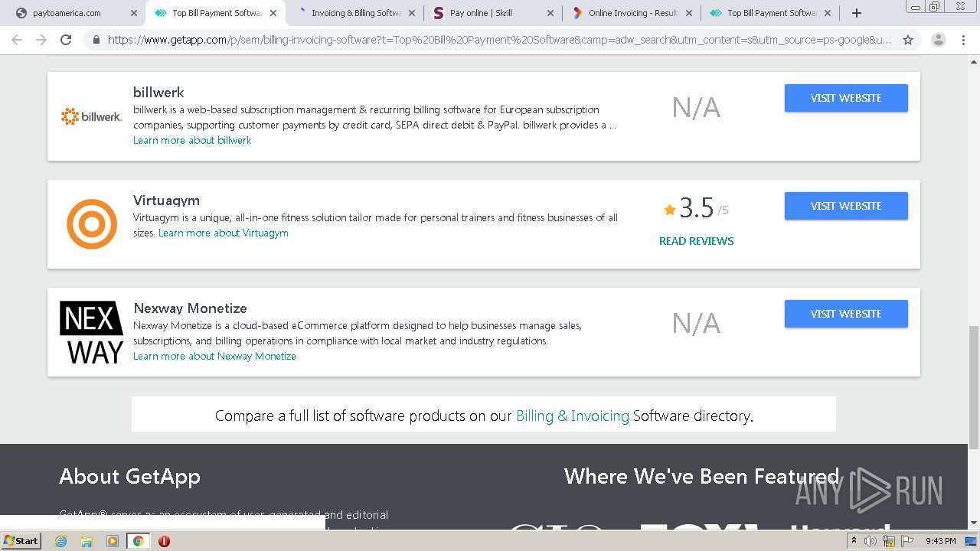The image size is (980, 551).
Task: Open the Online Invoicing - Results tab
Action: click(x=632, y=13)
